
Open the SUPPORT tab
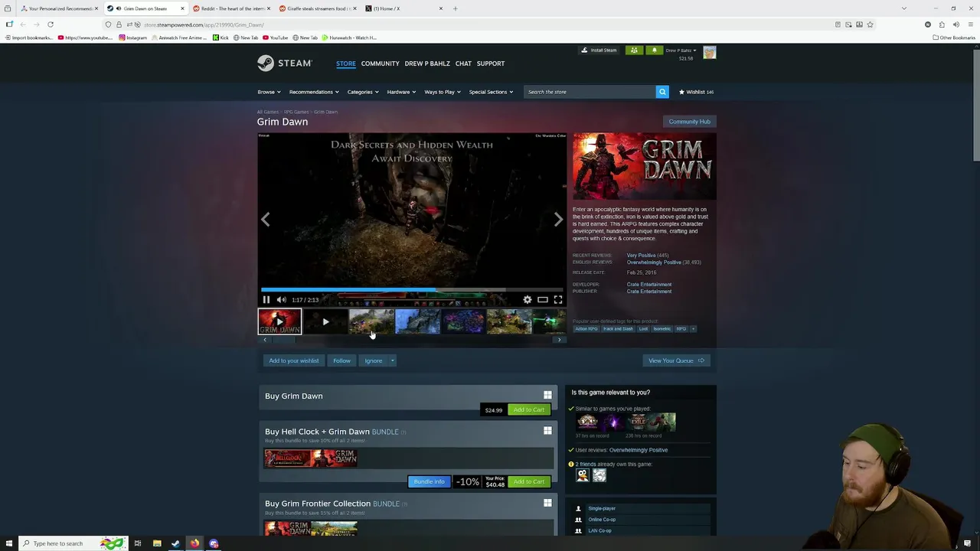(491, 64)
